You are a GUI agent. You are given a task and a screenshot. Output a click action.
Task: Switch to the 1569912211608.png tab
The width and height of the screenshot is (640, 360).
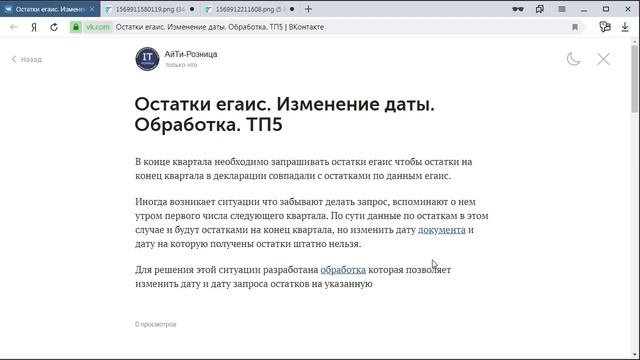pyautogui.click(x=250, y=9)
